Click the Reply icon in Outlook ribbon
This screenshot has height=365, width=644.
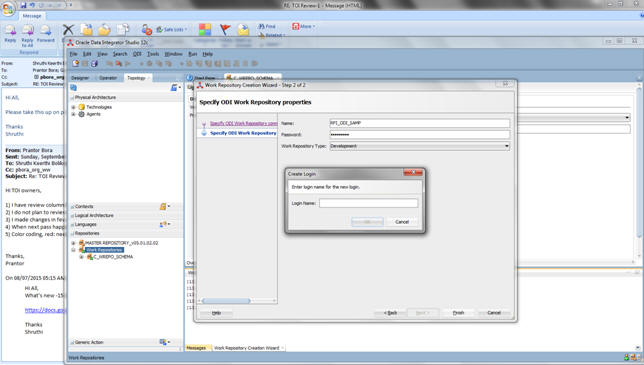point(10,30)
